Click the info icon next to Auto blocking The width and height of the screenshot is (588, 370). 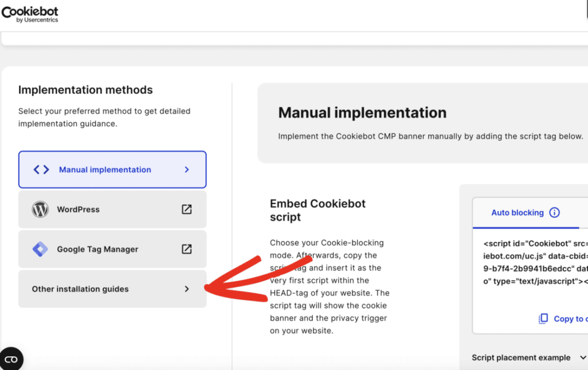point(555,212)
